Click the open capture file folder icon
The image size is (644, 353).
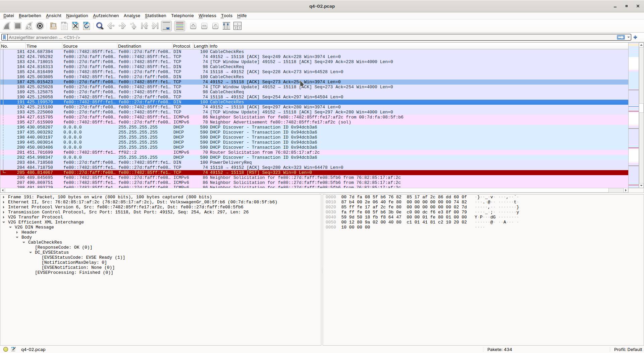(x=53, y=26)
